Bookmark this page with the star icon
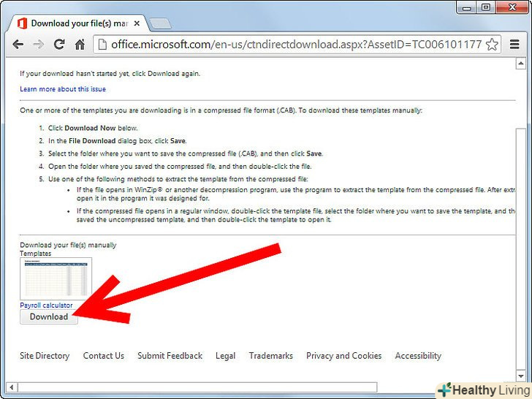 (x=492, y=45)
